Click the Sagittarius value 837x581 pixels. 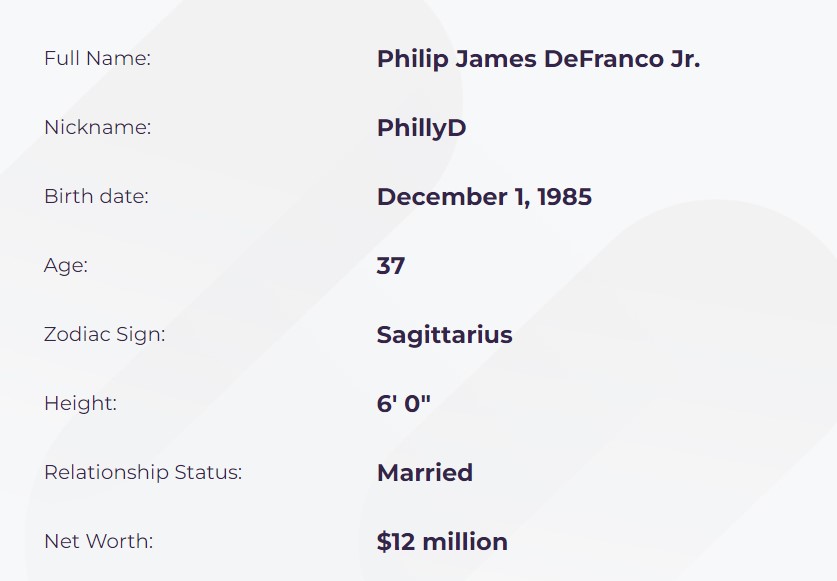pyautogui.click(x=444, y=335)
